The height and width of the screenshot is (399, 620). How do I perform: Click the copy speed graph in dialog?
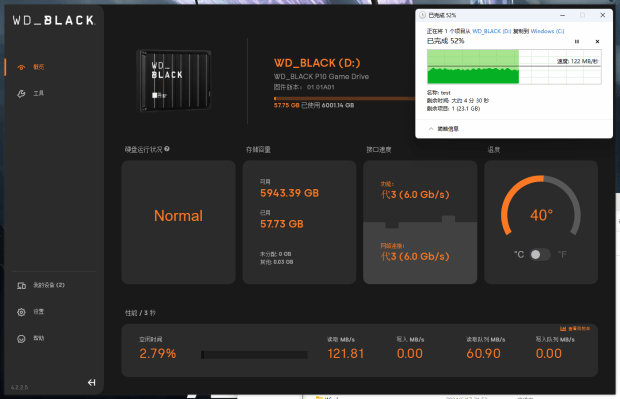514,67
